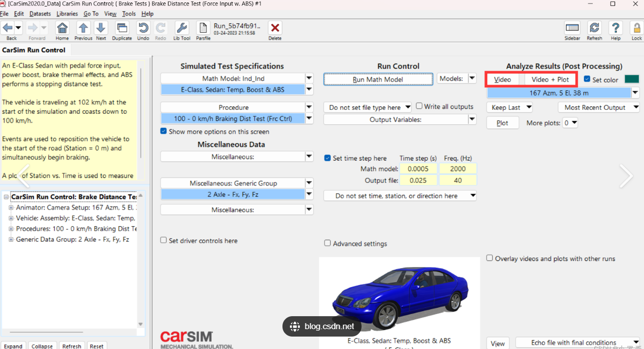This screenshot has height=349, width=644.
Task: Open Output Variables dropdown arrow
Action: tap(472, 119)
